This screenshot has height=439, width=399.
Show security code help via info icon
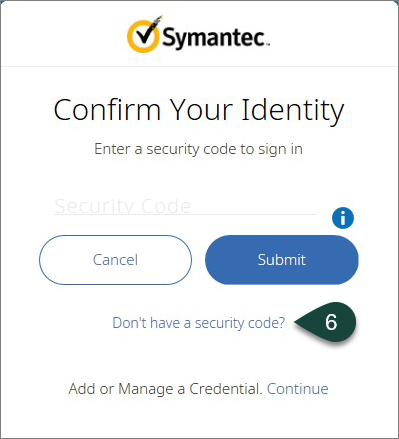point(343,218)
